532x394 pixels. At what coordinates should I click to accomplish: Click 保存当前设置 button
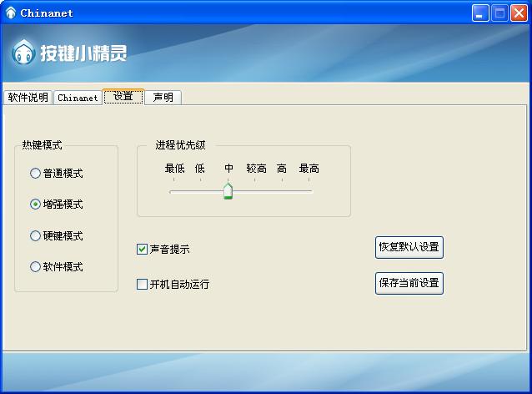coord(409,283)
